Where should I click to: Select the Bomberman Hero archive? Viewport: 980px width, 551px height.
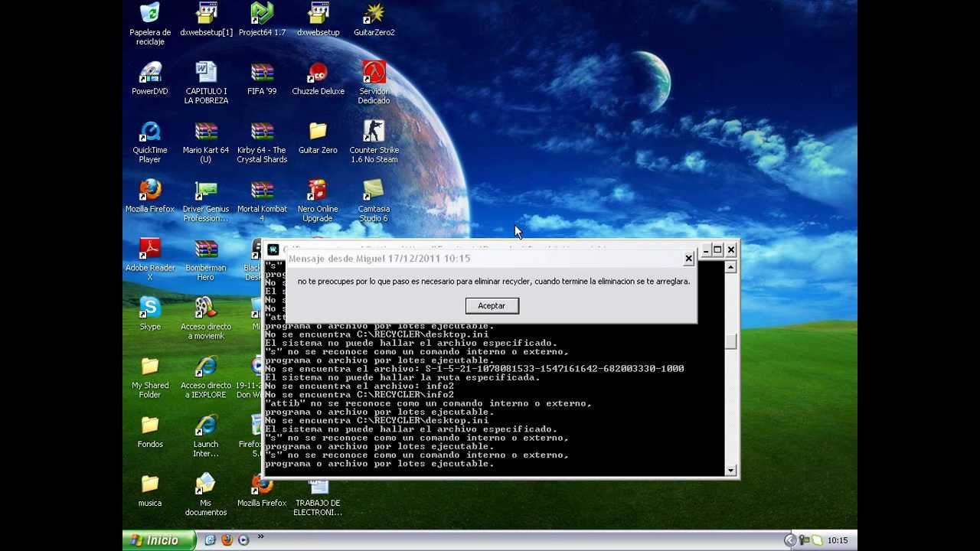coord(206,260)
